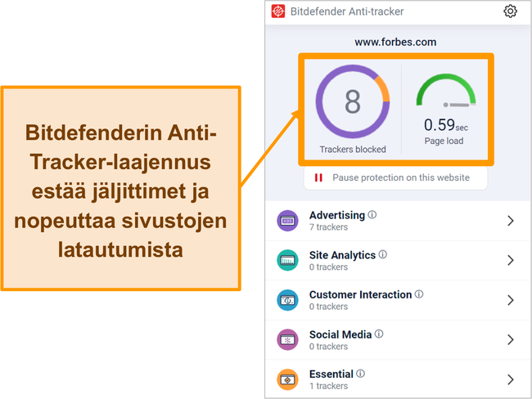Click the red pause icon
This screenshot has height=399, width=532.
(318, 177)
